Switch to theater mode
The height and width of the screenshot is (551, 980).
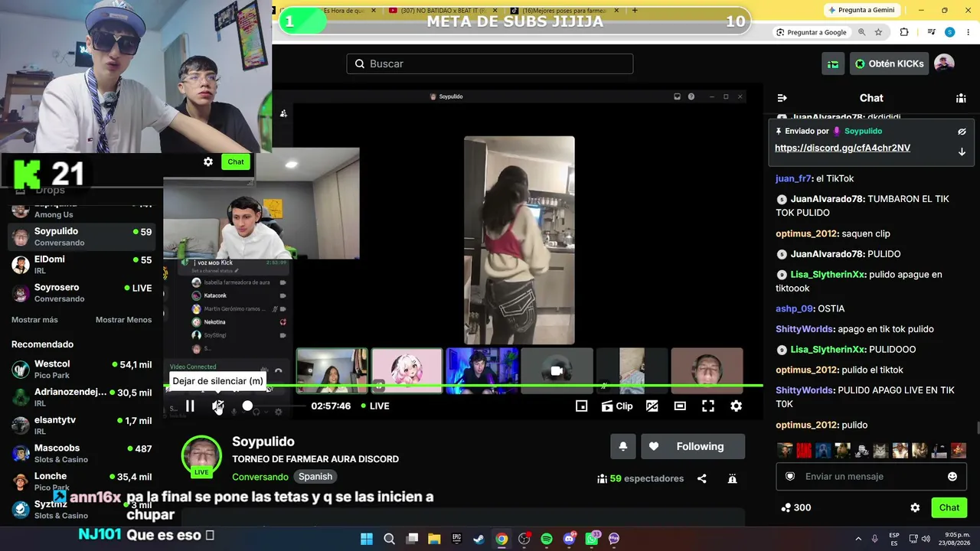[680, 406]
